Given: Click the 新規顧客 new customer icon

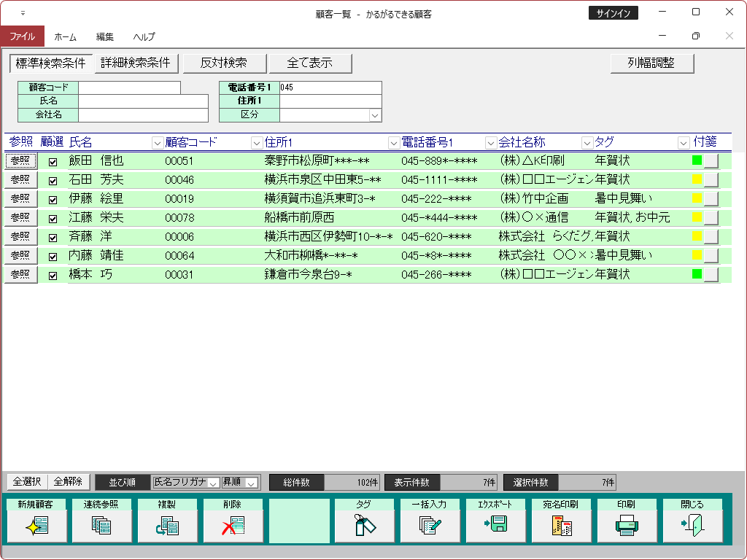Looking at the screenshot, I should [x=36, y=525].
